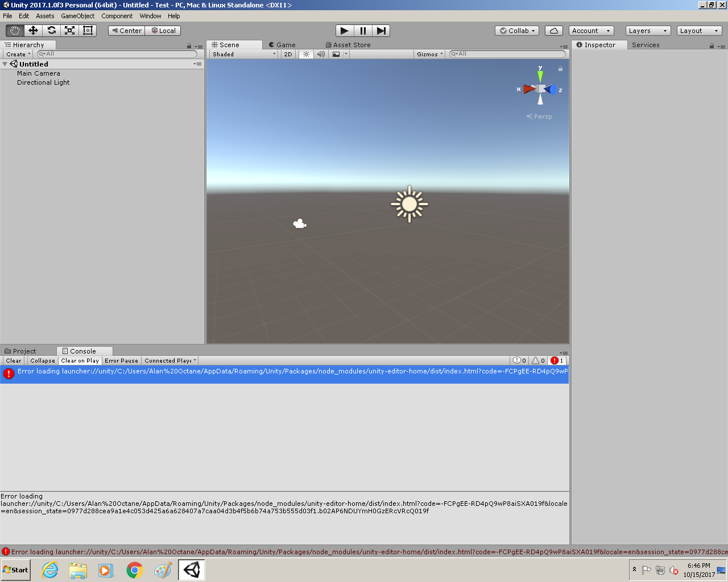
Task: Toggle error messages count in Console
Action: [x=557, y=360]
